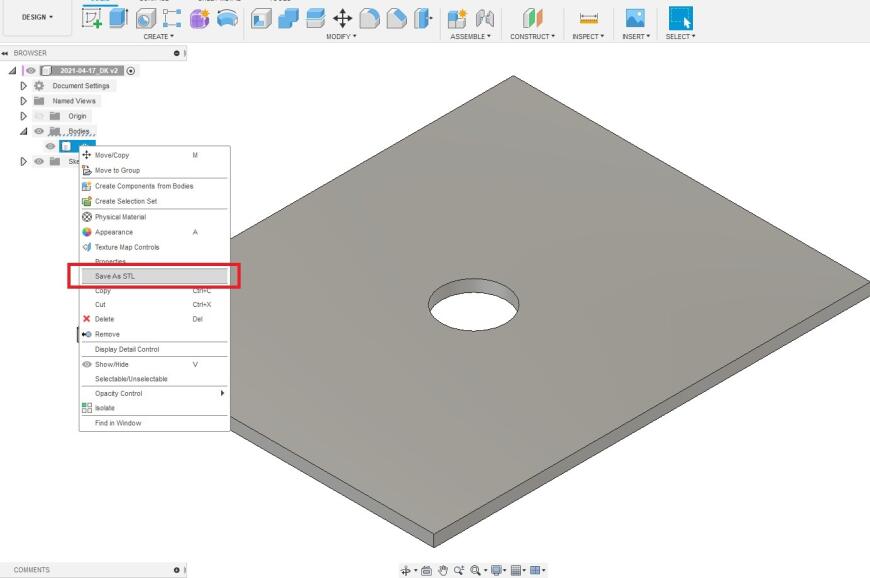The image size is (870, 578).
Task: Toggle the Bodies folder visibility eye
Action: pyautogui.click(x=39, y=131)
